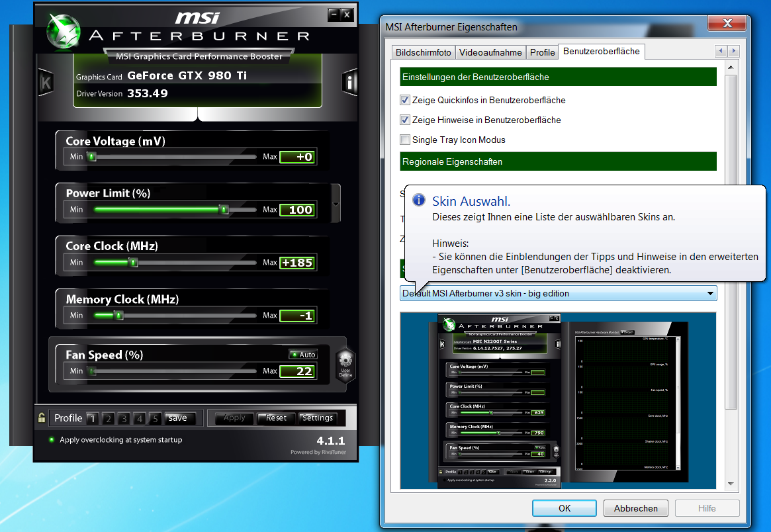Open Settings from Afterburner main window

click(318, 418)
